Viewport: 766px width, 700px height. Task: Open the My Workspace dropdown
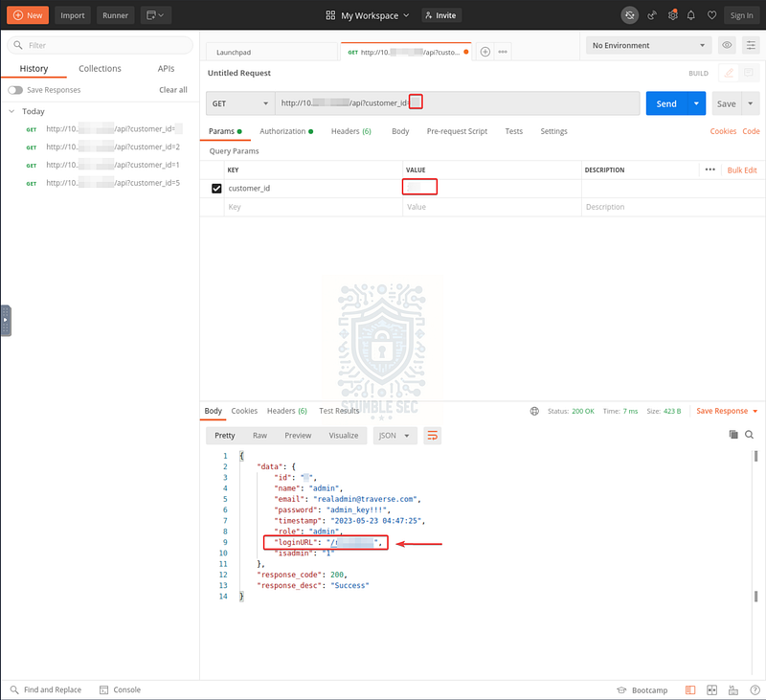pos(368,15)
